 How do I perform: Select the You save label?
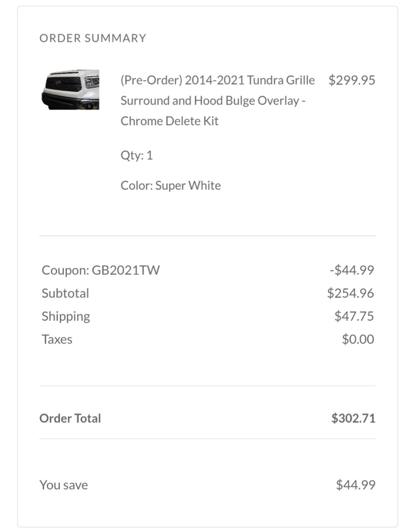64,485
